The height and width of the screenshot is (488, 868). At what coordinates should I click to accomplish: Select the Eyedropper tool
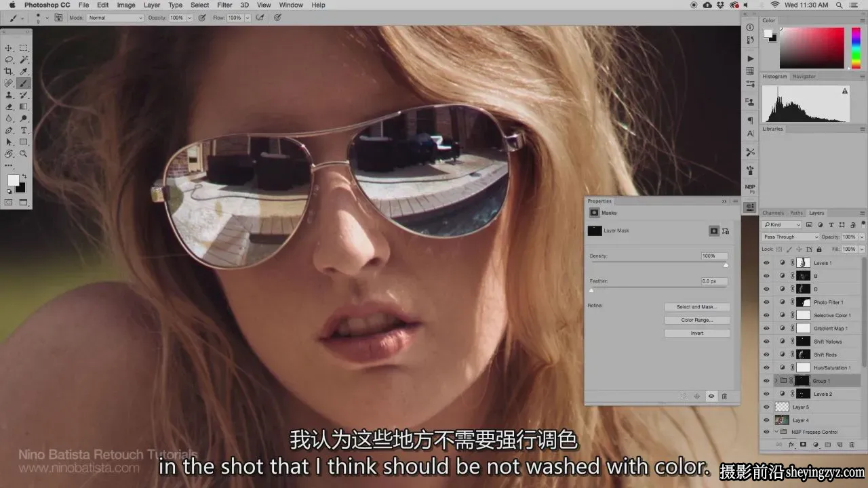24,71
